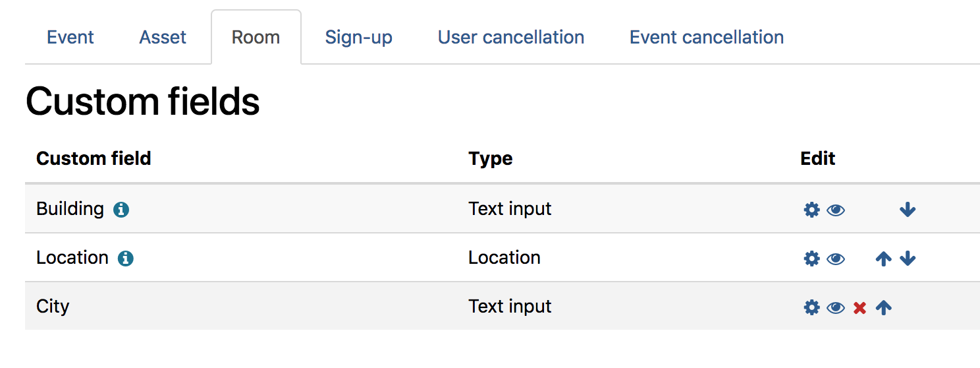Screen dimensions: 980x368
Task: Move Location field down
Action: (x=908, y=259)
